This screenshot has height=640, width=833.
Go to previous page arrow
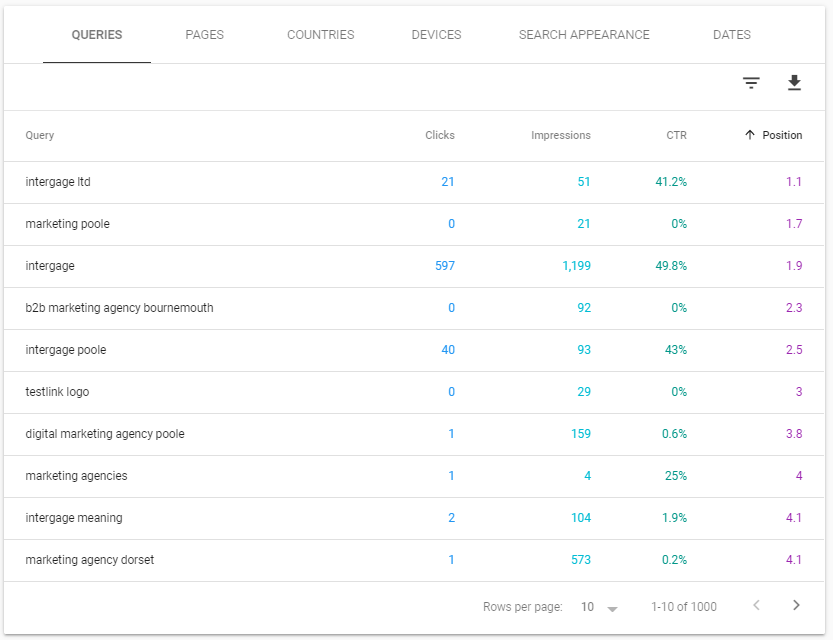pyautogui.click(x=756, y=605)
